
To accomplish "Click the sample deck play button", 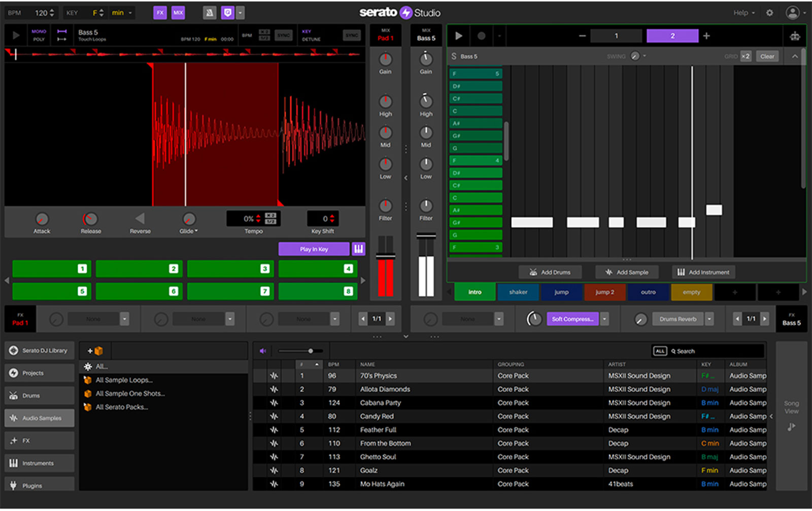I will point(16,36).
